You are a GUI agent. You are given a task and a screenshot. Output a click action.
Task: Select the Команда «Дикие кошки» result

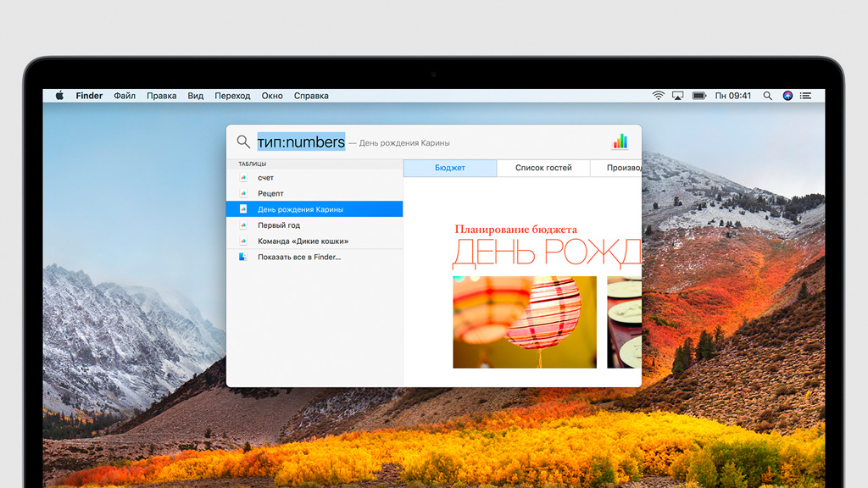coord(303,241)
